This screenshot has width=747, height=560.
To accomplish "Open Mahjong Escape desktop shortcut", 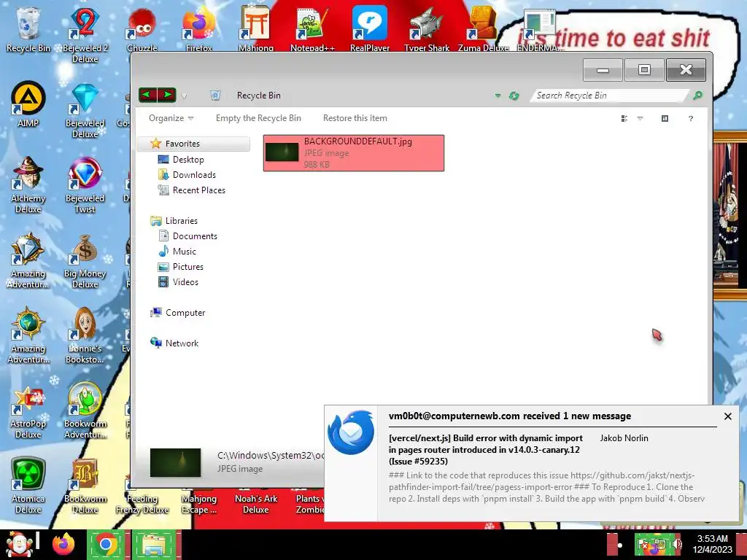I will (x=198, y=503).
